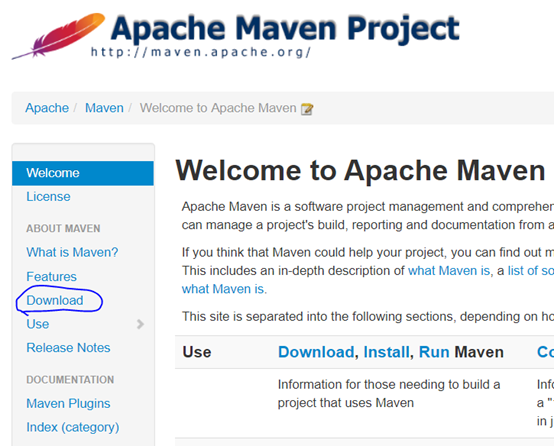The image size is (554, 446).
Task: Open the Features sidebar link
Action: (x=52, y=276)
